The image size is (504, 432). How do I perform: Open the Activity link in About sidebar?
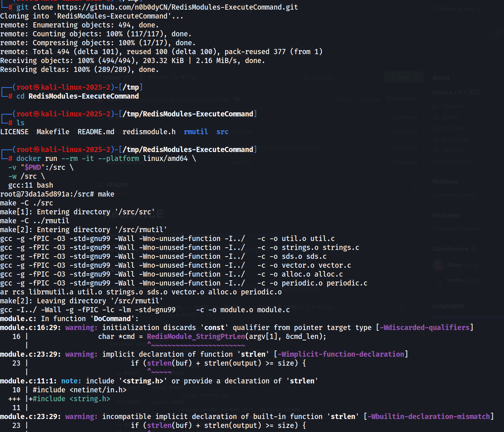tap(446, 117)
